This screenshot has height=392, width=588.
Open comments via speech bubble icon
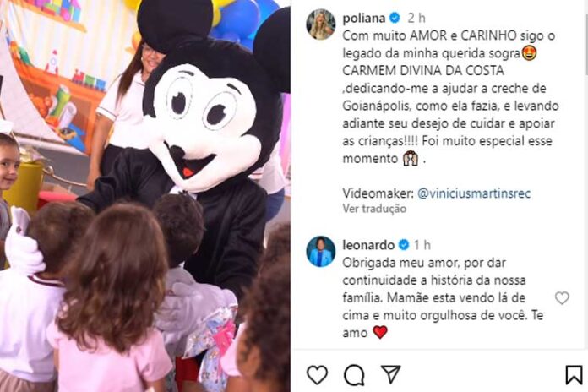point(354,375)
